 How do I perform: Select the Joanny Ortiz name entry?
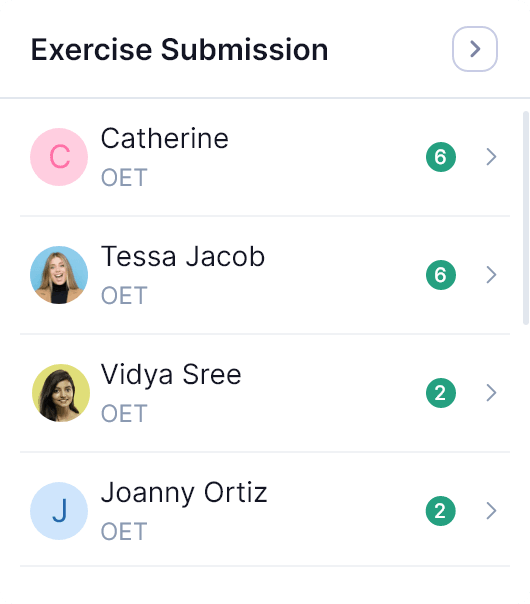point(184,493)
